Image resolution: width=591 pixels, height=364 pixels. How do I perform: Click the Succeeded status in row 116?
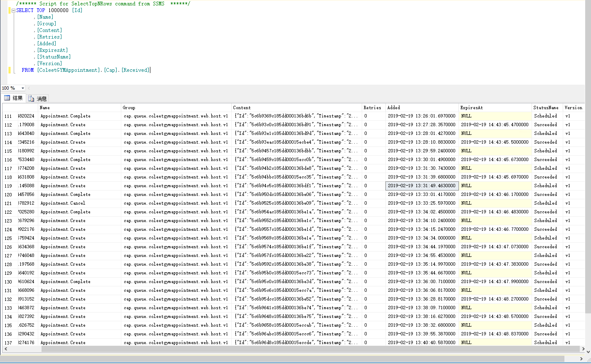coord(547,160)
